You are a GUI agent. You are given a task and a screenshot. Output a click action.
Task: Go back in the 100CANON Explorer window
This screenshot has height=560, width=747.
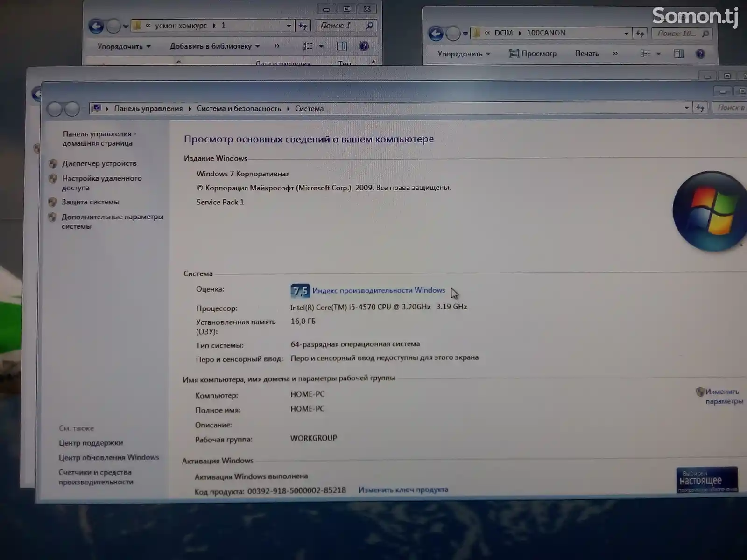pos(436,34)
